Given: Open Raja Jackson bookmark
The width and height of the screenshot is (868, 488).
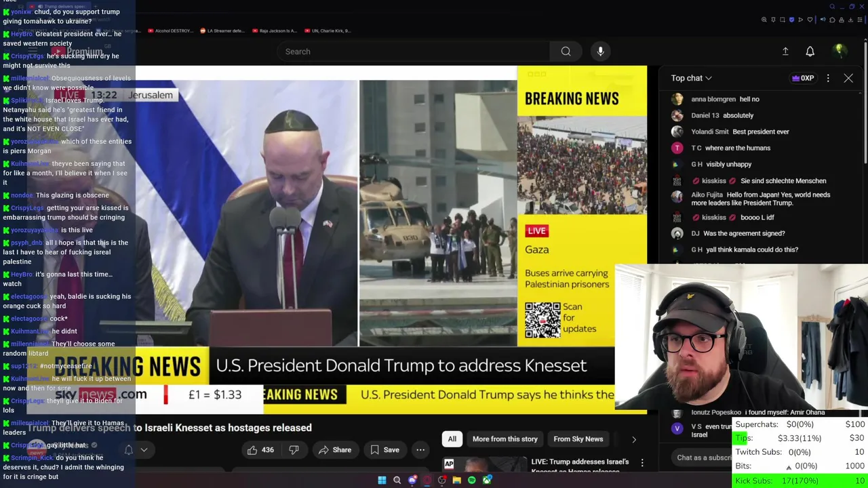Looking at the screenshot, I should (x=275, y=30).
